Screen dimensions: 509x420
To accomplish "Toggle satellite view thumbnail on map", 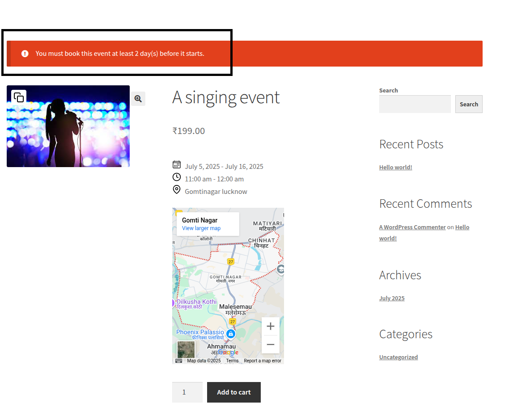I will coord(186,349).
